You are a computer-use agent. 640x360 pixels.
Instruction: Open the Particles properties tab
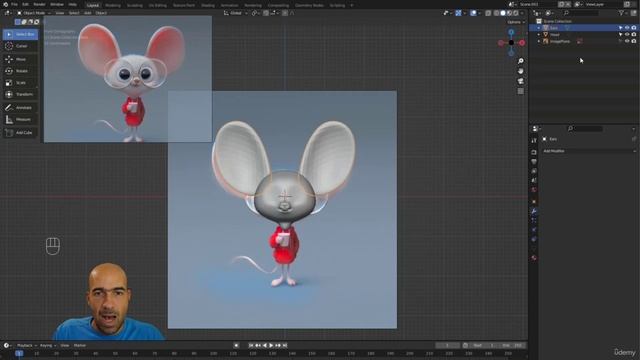534,220
